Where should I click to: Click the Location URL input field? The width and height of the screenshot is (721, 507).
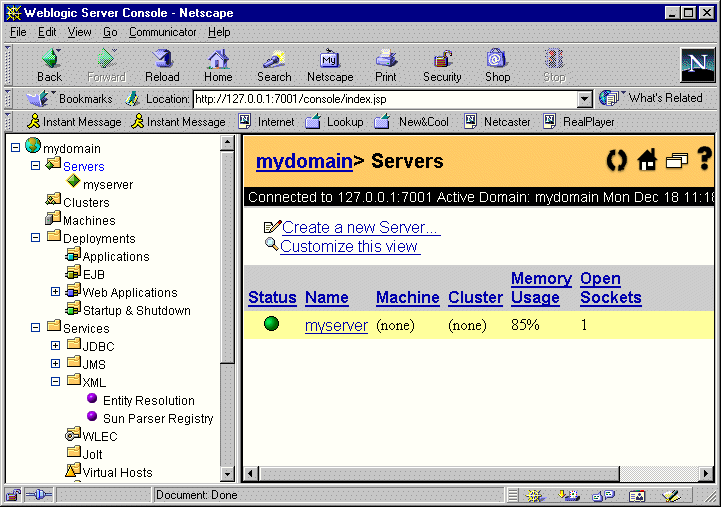tap(385, 99)
